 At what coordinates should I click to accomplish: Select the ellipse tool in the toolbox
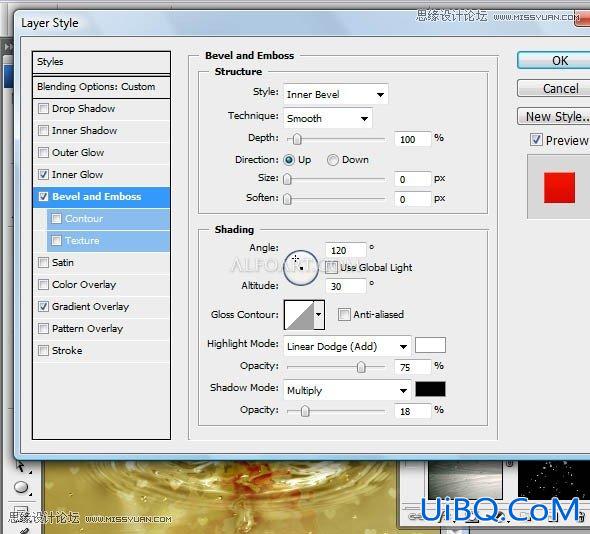(x=21, y=487)
